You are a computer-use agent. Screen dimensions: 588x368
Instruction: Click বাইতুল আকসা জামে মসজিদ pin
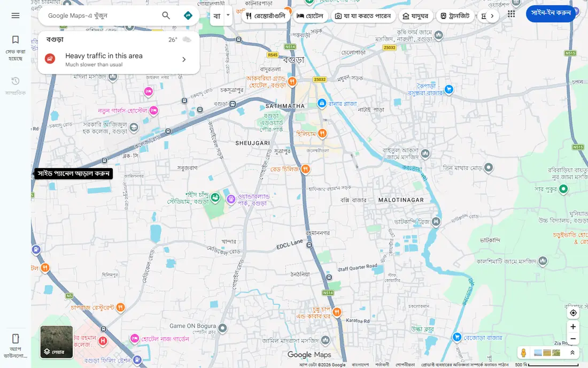[x=425, y=153]
